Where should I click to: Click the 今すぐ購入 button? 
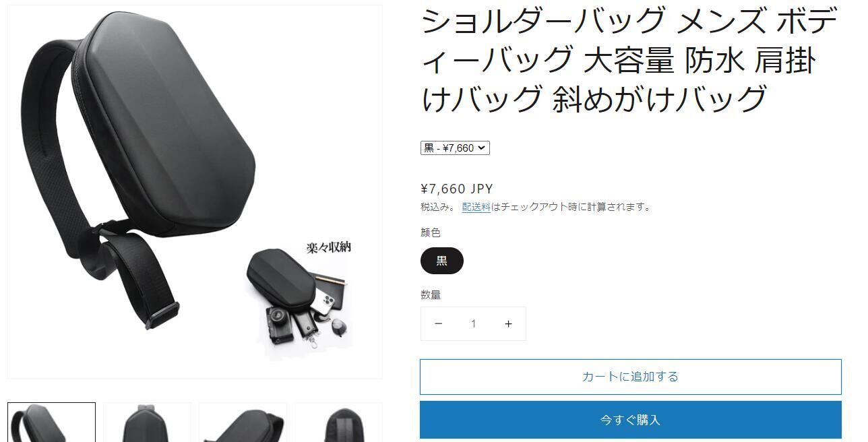pyautogui.click(x=631, y=420)
